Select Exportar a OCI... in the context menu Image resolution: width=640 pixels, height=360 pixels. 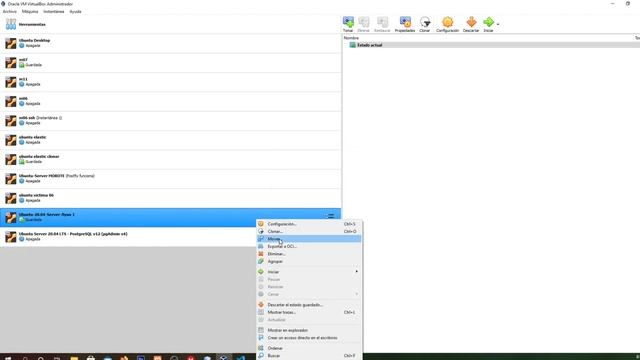[x=309, y=247]
